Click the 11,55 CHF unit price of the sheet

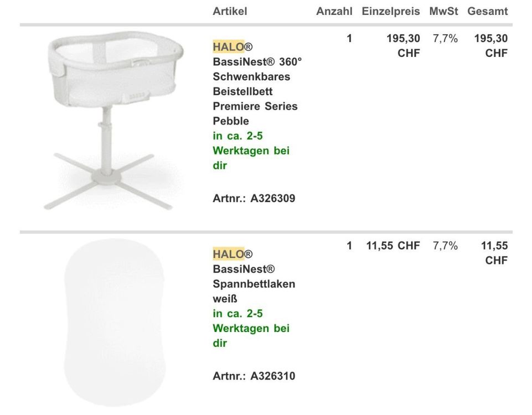click(393, 246)
